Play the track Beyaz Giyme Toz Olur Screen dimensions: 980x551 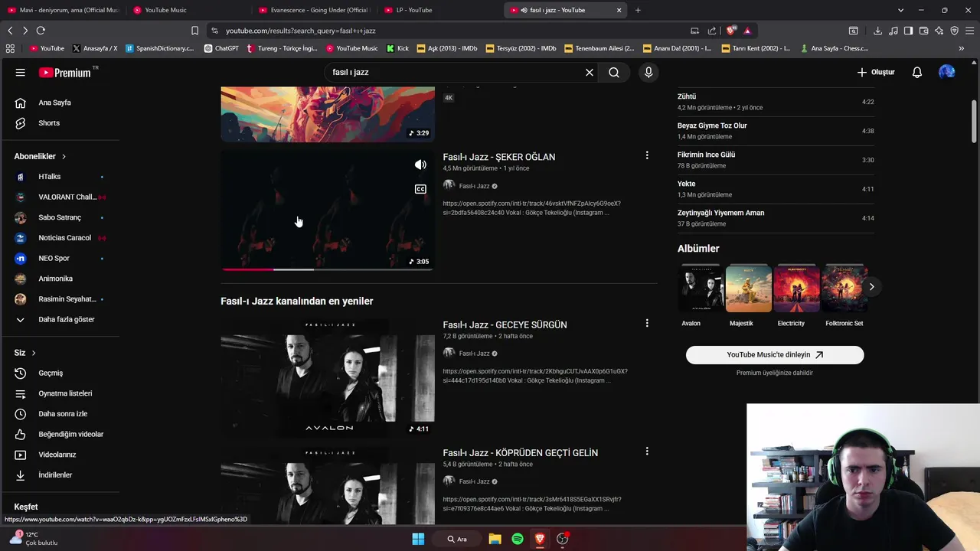pos(776,131)
